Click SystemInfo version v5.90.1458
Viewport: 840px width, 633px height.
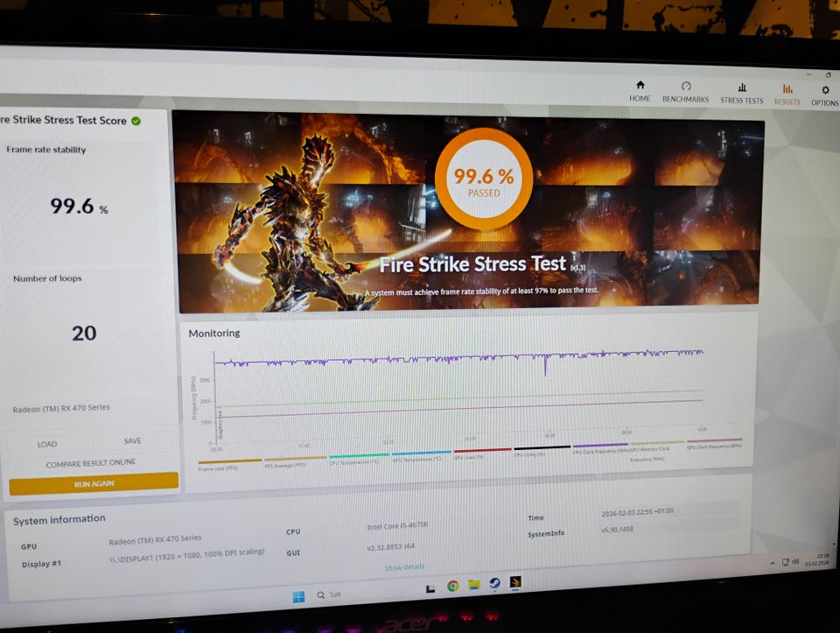(617, 530)
